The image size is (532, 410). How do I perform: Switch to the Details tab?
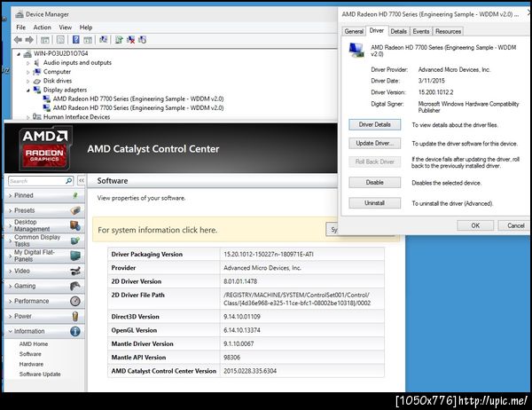[x=399, y=31]
